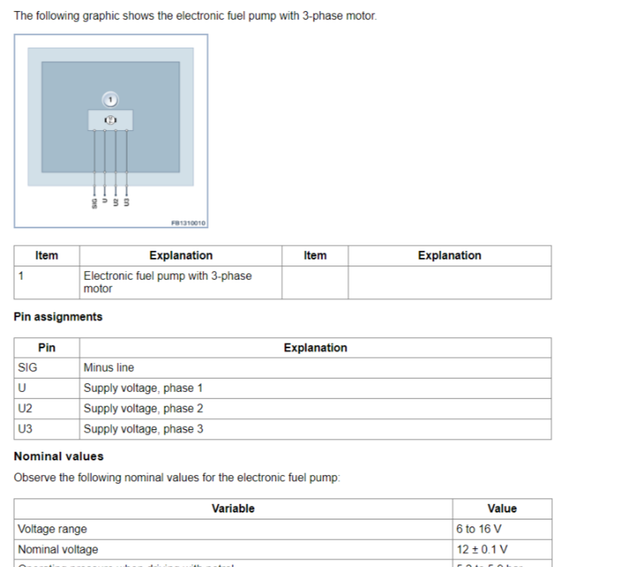
Task: Click the U3 pin cell
Action: pyautogui.click(x=47, y=429)
